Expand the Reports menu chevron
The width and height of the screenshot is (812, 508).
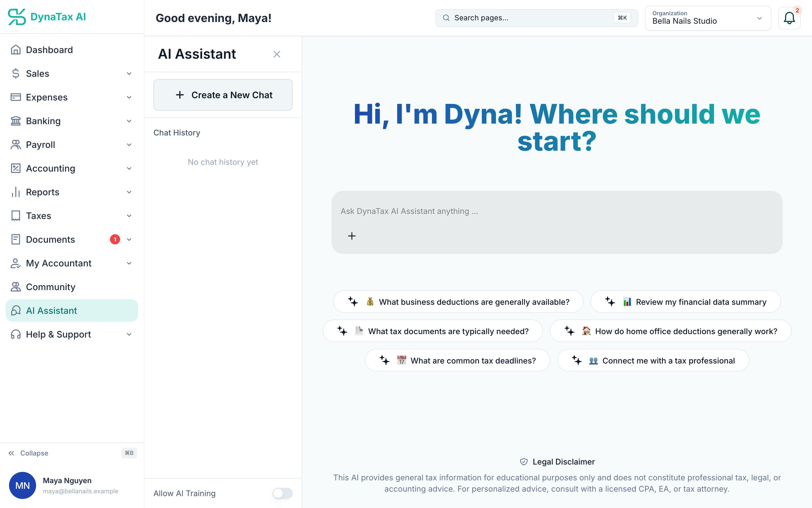(x=129, y=192)
